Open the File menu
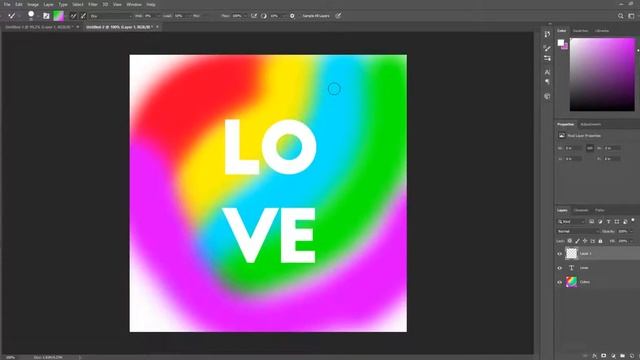This screenshot has width=640, height=360. coord(7,4)
